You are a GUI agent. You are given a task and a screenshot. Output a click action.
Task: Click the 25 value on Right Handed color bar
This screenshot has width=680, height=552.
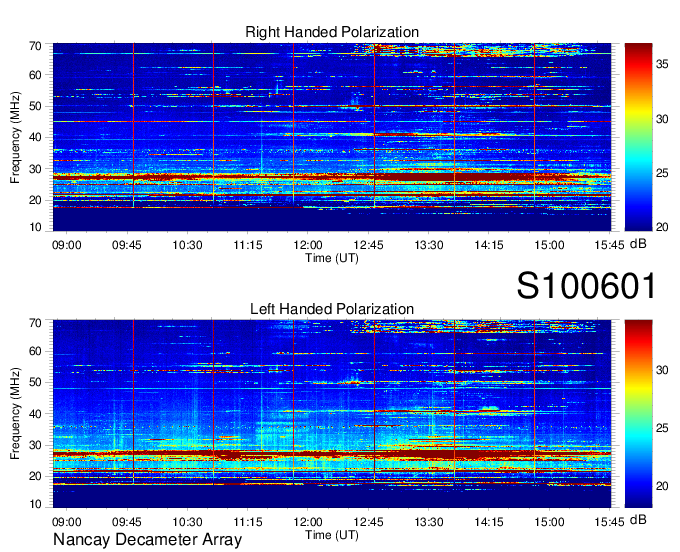click(662, 173)
